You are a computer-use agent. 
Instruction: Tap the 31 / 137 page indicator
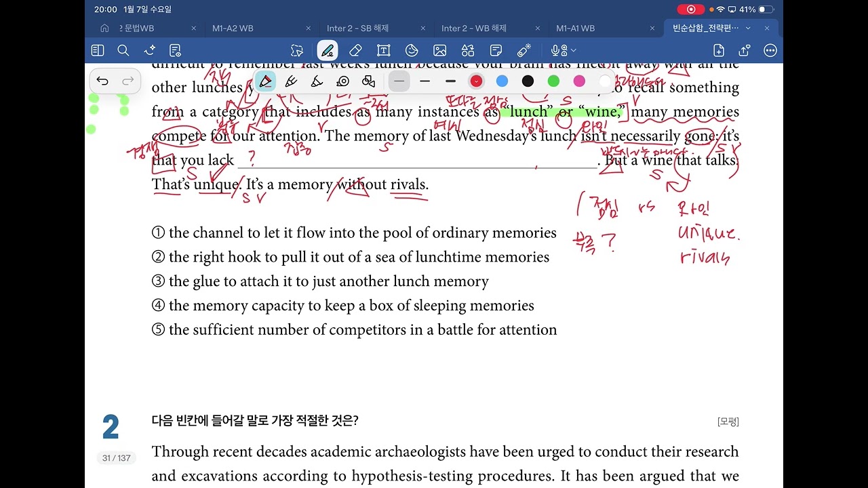tap(116, 458)
